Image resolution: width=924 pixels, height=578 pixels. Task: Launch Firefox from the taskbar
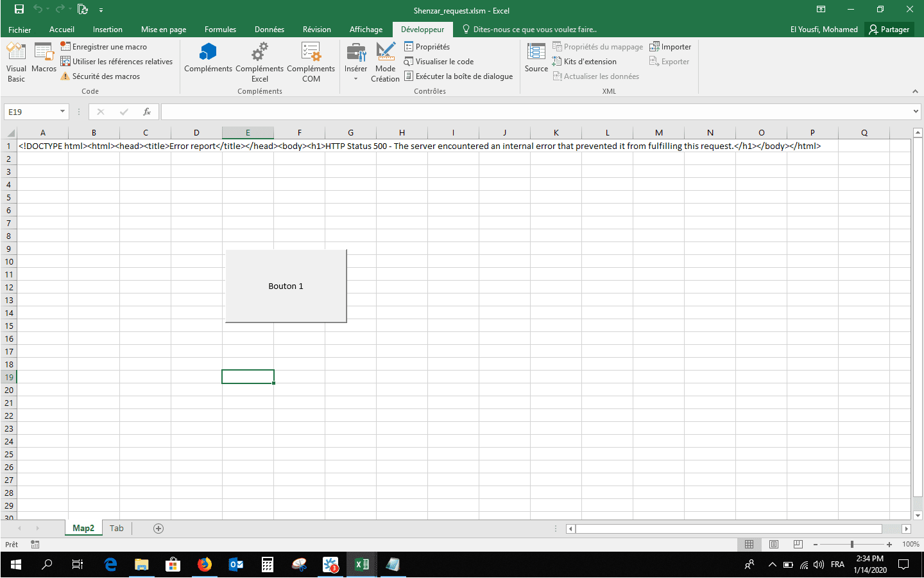205,565
